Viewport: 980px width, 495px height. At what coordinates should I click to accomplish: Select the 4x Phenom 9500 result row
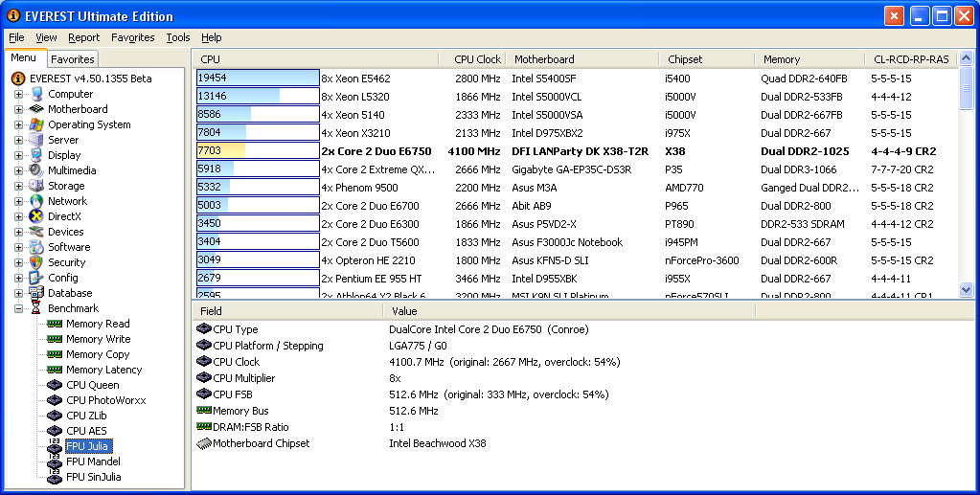point(577,188)
